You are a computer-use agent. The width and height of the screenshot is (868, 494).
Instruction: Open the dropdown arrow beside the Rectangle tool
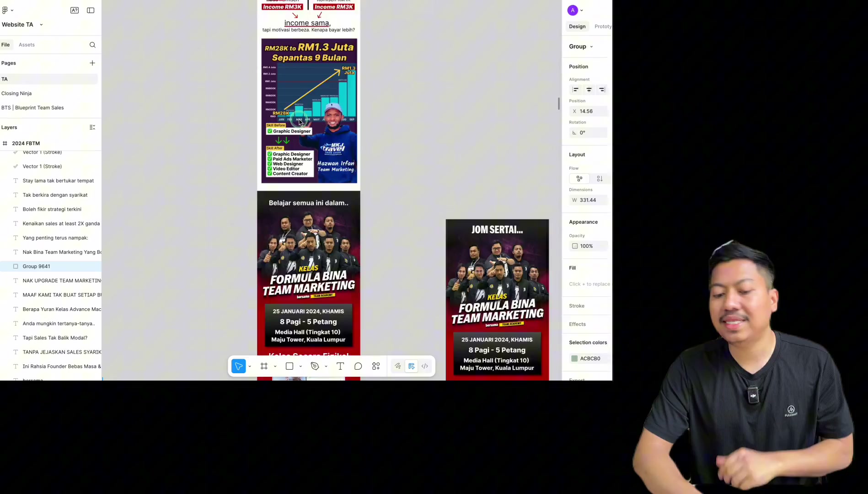pos(300,367)
